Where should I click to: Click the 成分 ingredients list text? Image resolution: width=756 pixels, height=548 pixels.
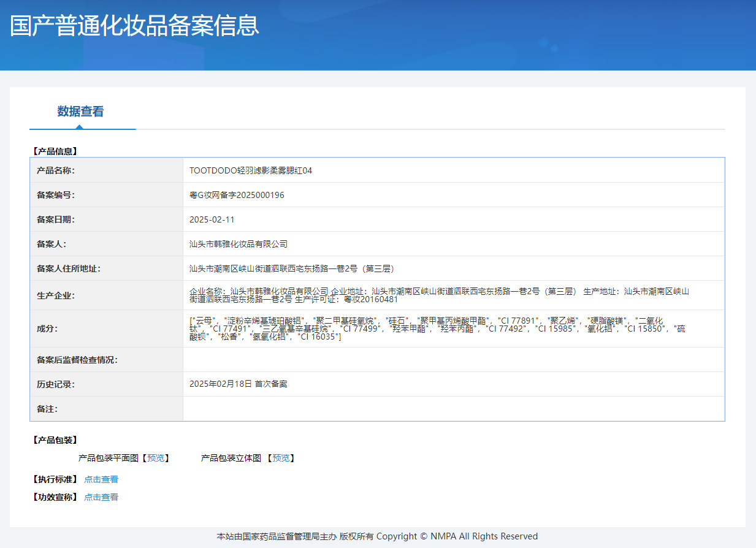click(438, 329)
